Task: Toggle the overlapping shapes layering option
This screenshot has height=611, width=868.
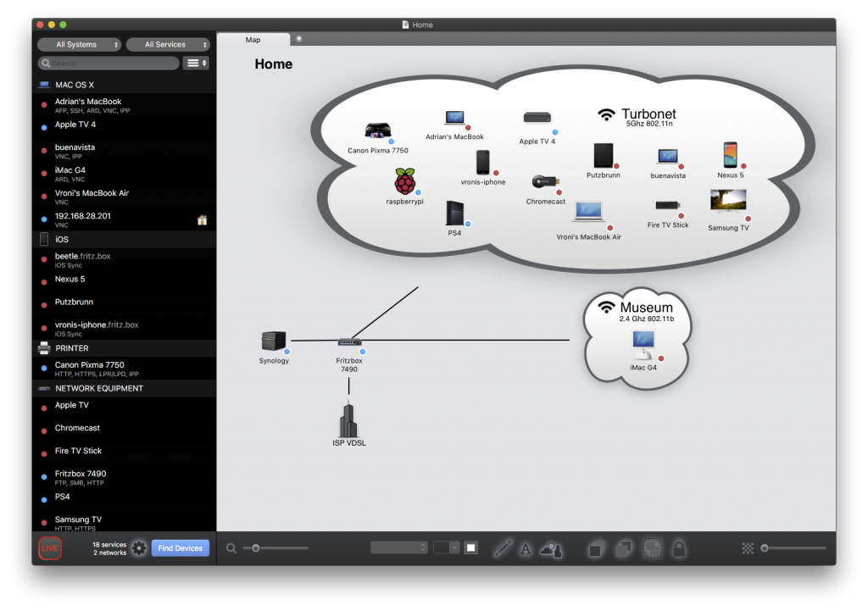Action: click(x=625, y=547)
